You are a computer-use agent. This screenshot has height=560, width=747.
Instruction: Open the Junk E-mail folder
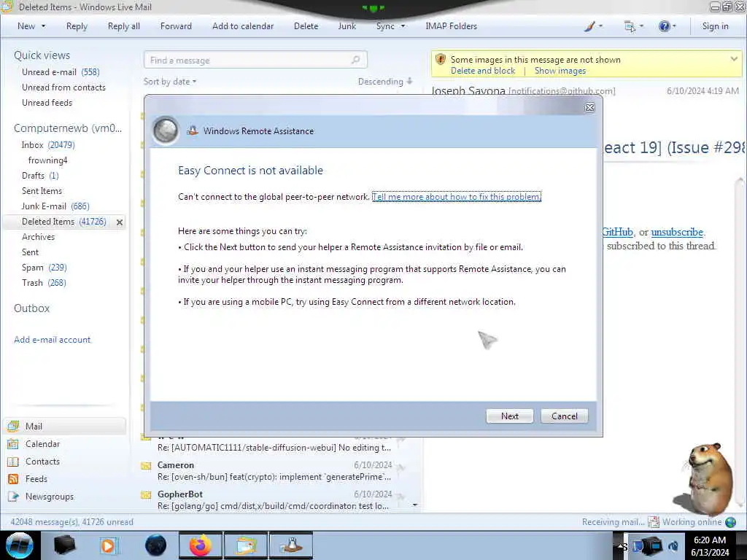(x=55, y=206)
